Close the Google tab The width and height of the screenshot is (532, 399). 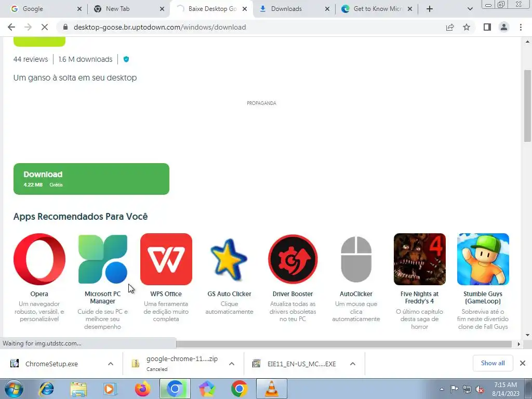(79, 9)
